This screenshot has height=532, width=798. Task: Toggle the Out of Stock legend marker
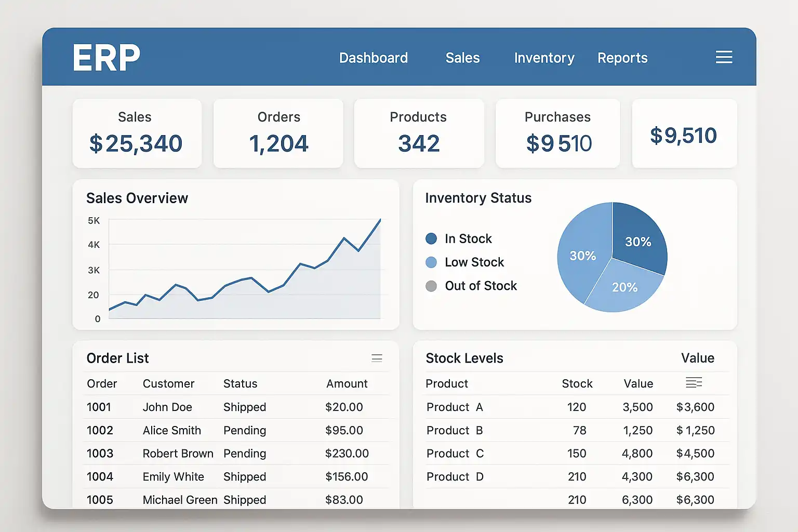431,286
